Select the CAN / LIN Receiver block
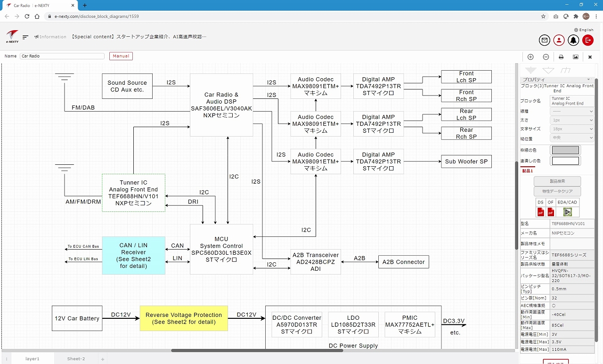The height and width of the screenshot is (364, 603). pyautogui.click(x=134, y=256)
